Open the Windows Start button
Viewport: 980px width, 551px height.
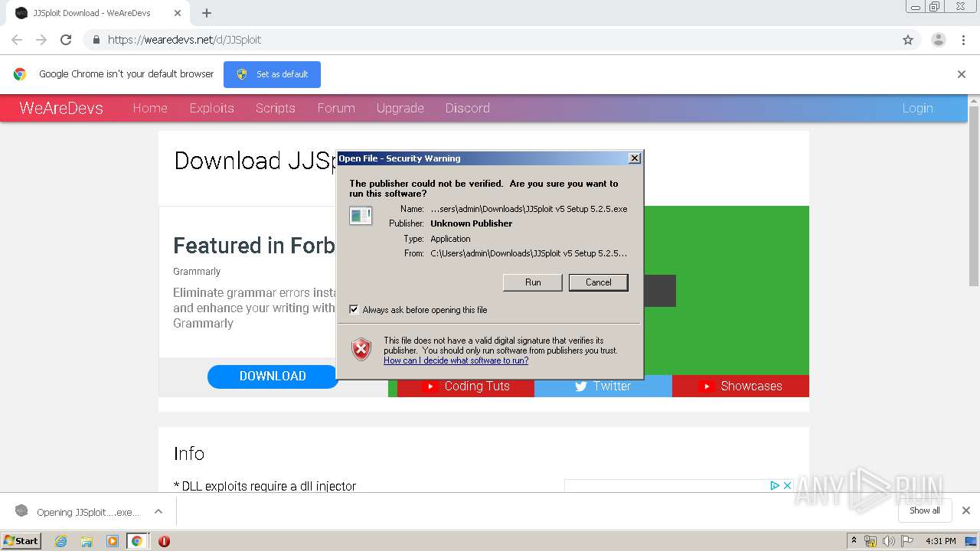pos(21,541)
